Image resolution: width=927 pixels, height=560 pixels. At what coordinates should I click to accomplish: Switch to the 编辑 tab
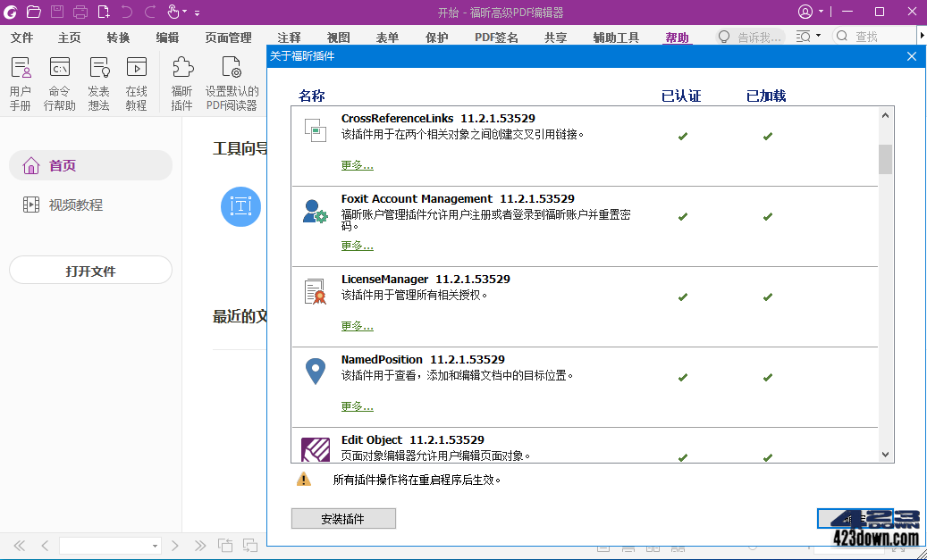click(167, 38)
